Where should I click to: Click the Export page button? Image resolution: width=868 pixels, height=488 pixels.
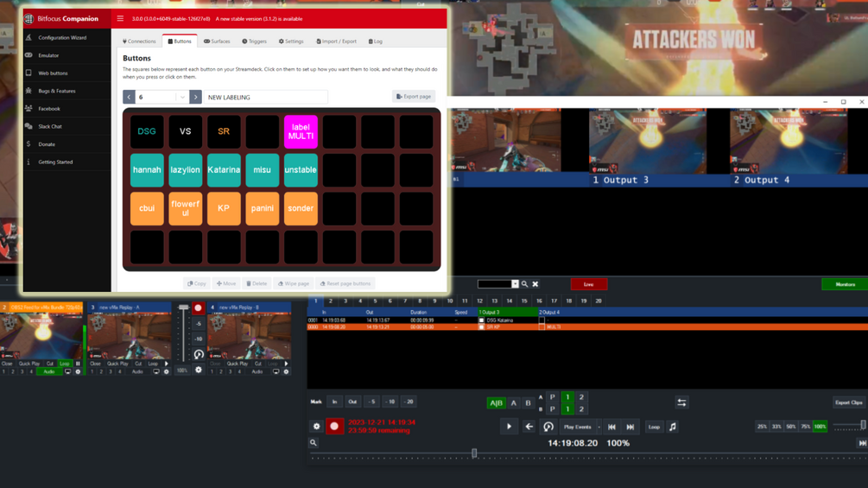[414, 96]
